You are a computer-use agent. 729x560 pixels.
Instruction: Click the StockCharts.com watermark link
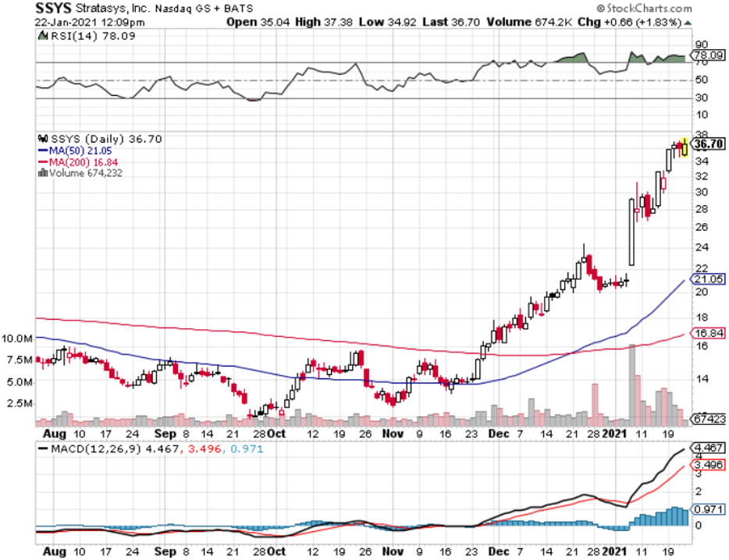coord(645,8)
